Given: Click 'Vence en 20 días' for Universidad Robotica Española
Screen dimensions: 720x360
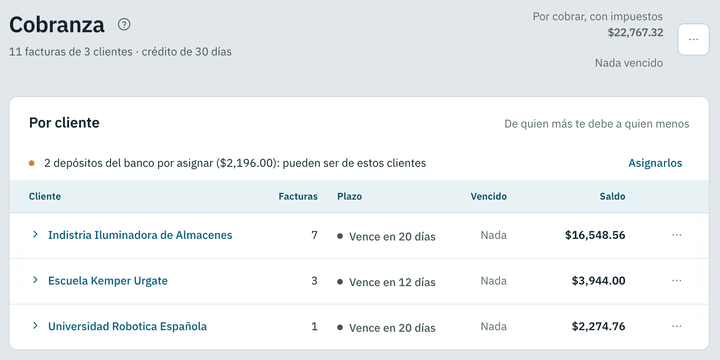Looking at the screenshot, I should (x=392, y=328).
